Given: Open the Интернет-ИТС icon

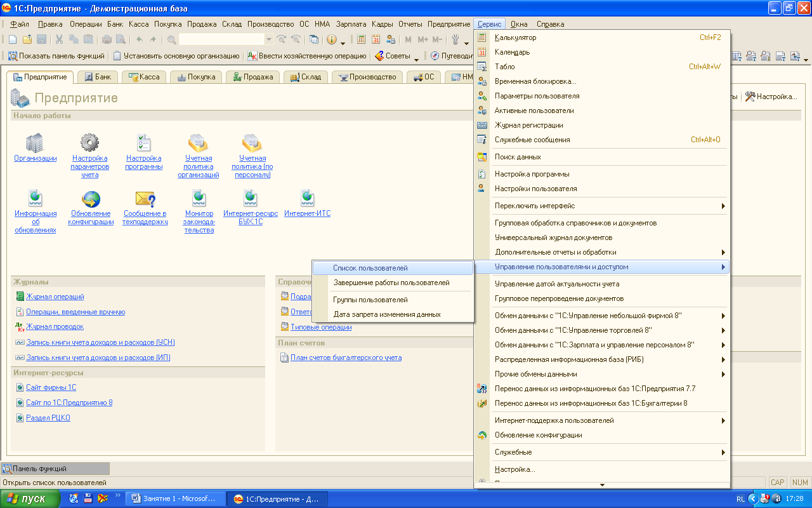Looking at the screenshot, I should [307, 198].
